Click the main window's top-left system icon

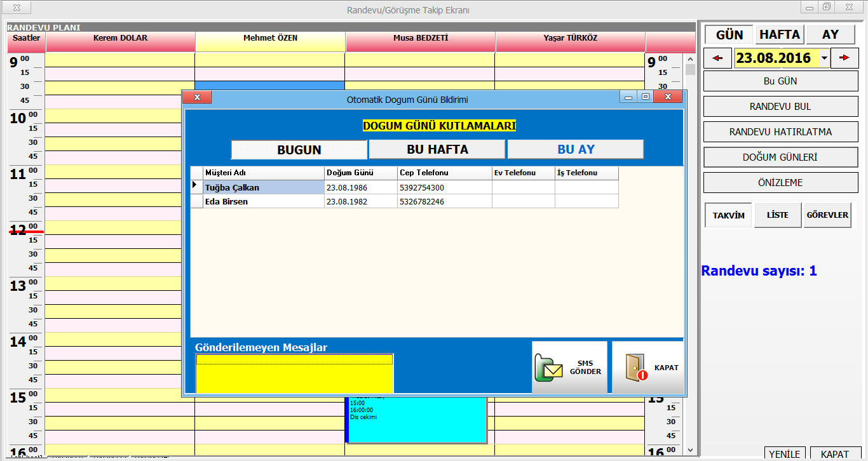coord(17,8)
